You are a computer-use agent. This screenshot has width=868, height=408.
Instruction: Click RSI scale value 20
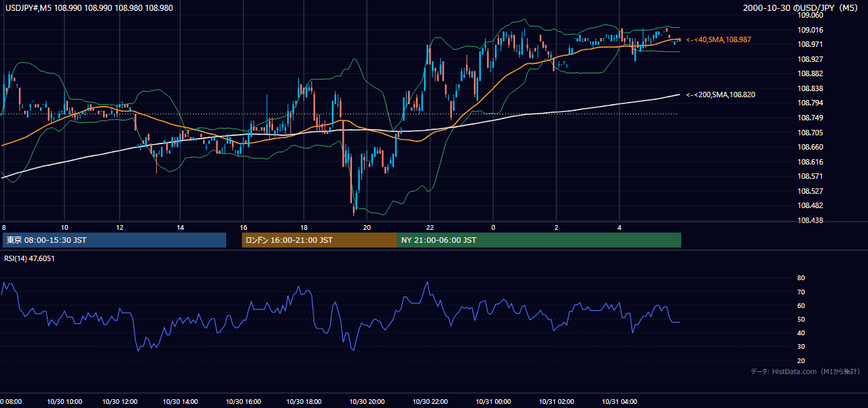pos(801,360)
